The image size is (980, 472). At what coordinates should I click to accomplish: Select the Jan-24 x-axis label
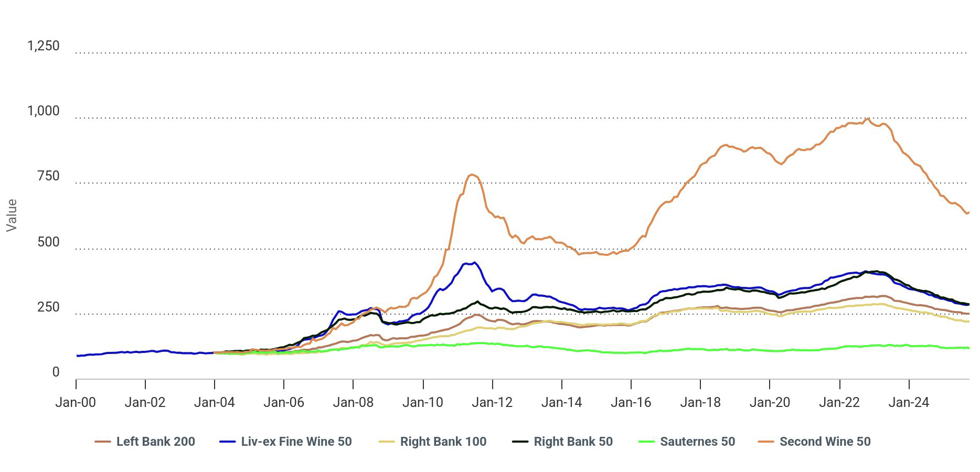[909, 402]
